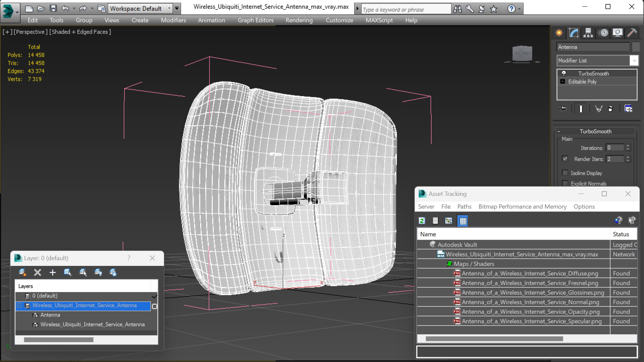
Task: Toggle the TurboSmooth lightbulb icon
Action: 564,73
